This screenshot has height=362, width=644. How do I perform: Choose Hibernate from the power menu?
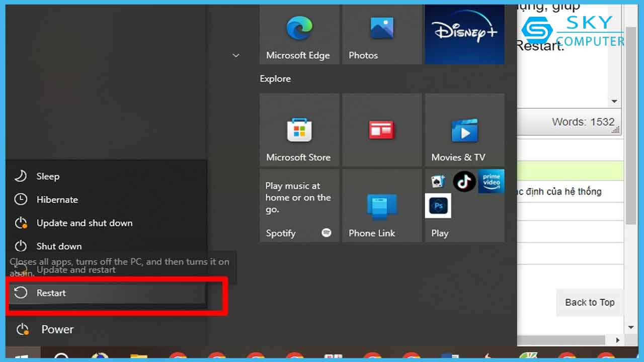pos(107,200)
